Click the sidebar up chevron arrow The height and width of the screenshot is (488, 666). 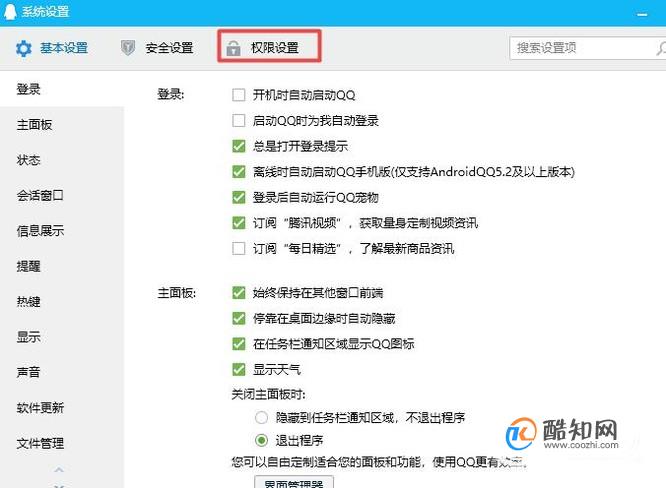(x=59, y=470)
